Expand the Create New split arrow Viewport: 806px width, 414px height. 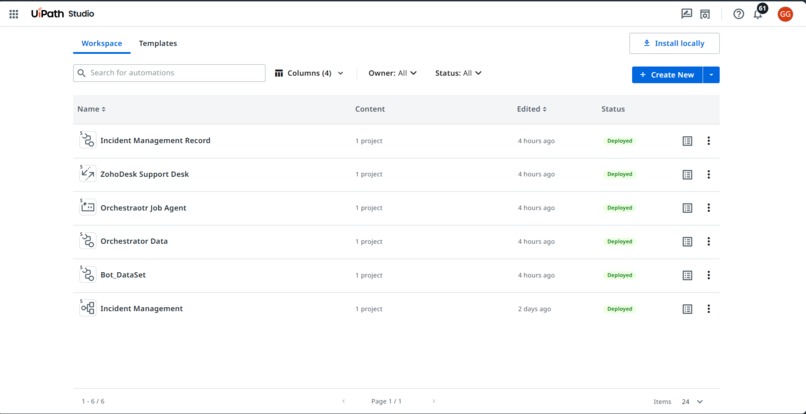(711, 75)
